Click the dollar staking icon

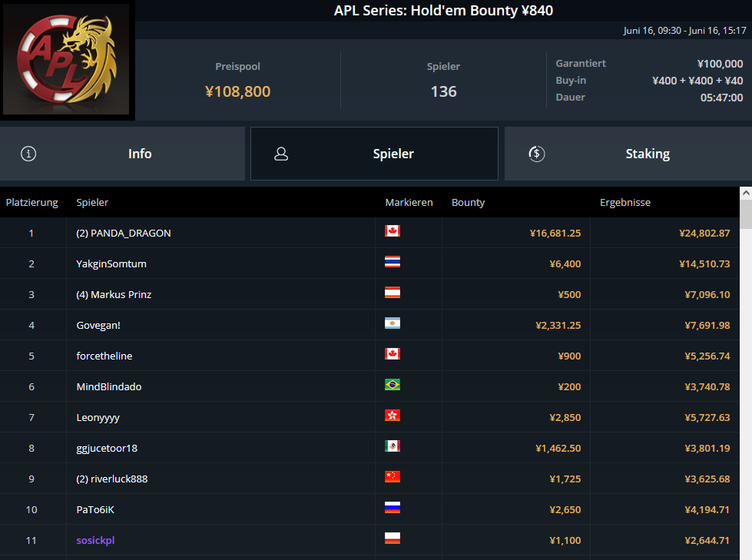[537, 154]
